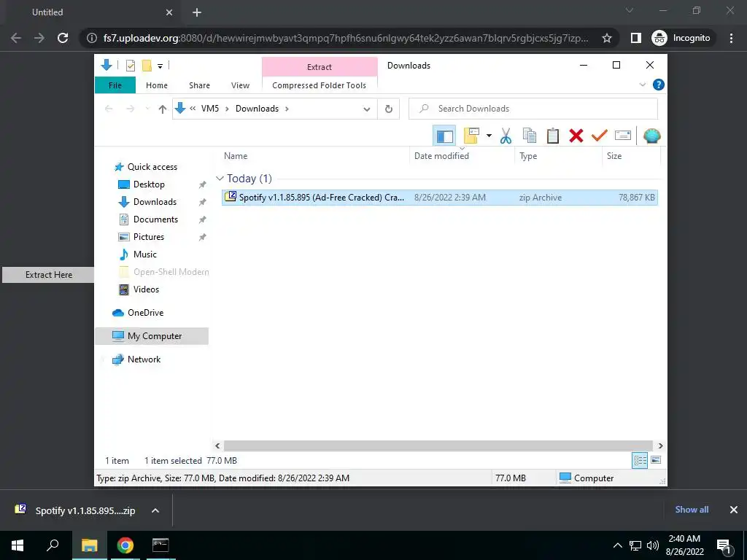Refresh the Downloads folder view

pyautogui.click(x=389, y=109)
